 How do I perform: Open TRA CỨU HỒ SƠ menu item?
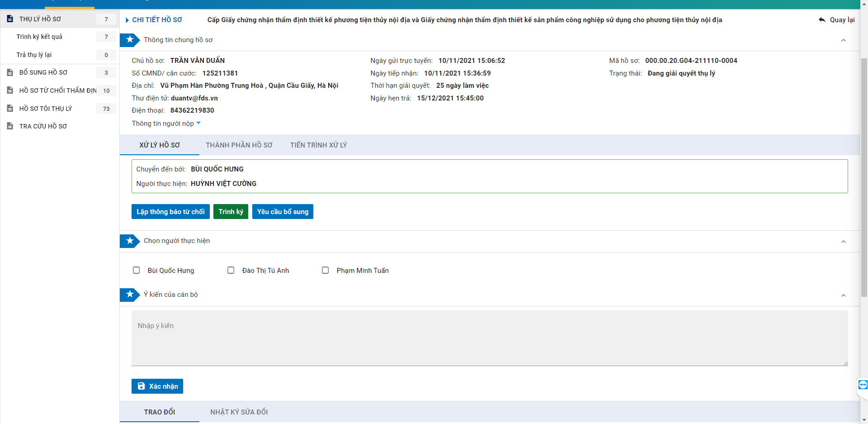click(60, 126)
